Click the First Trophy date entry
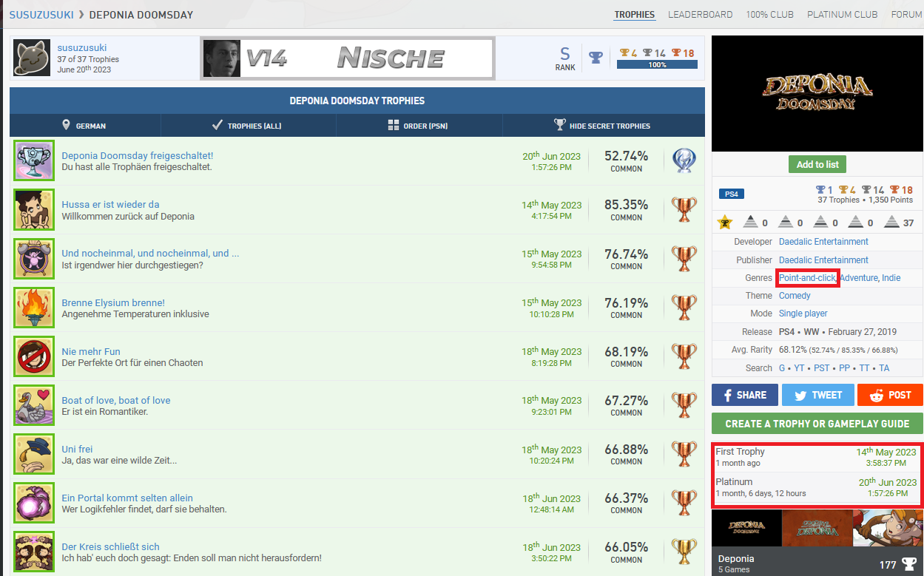Viewport: 924px width, 576px height. pos(817,457)
